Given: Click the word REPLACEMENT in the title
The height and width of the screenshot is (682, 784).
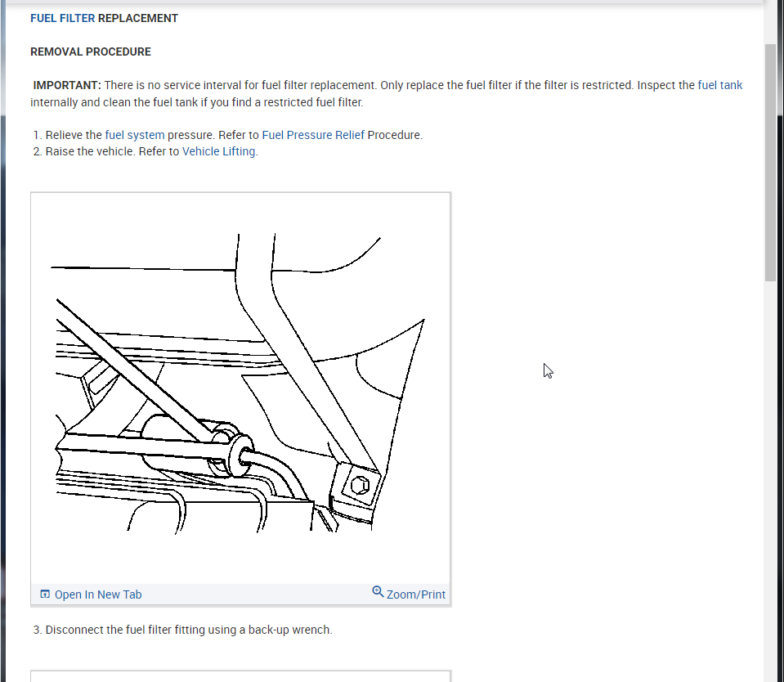Looking at the screenshot, I should click(138, 19).
